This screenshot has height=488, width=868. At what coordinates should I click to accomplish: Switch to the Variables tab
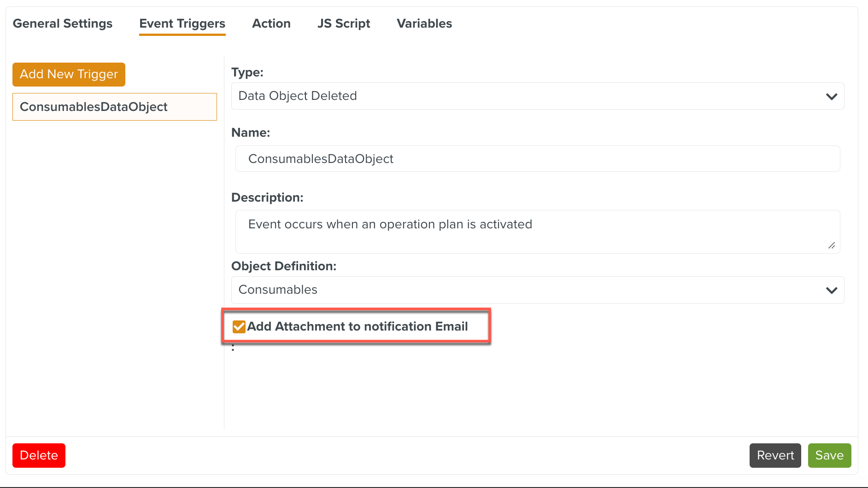pos(424,23)
